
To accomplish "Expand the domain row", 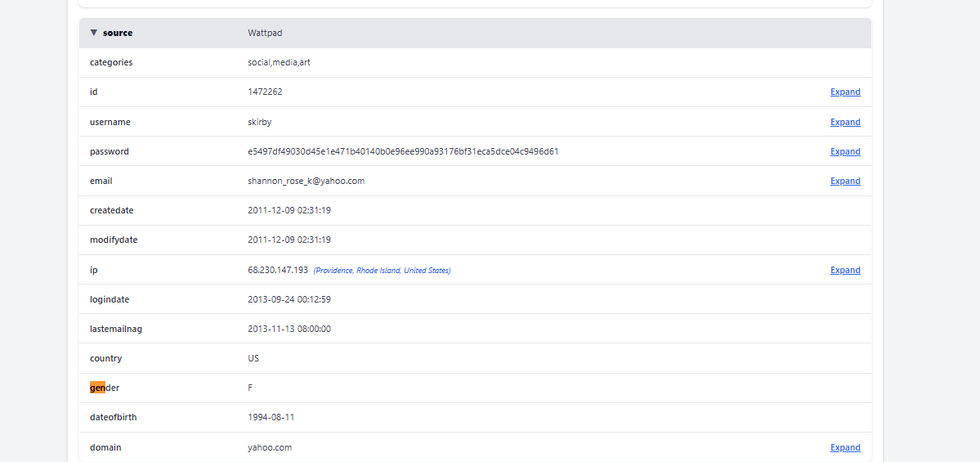I will 844,447.
